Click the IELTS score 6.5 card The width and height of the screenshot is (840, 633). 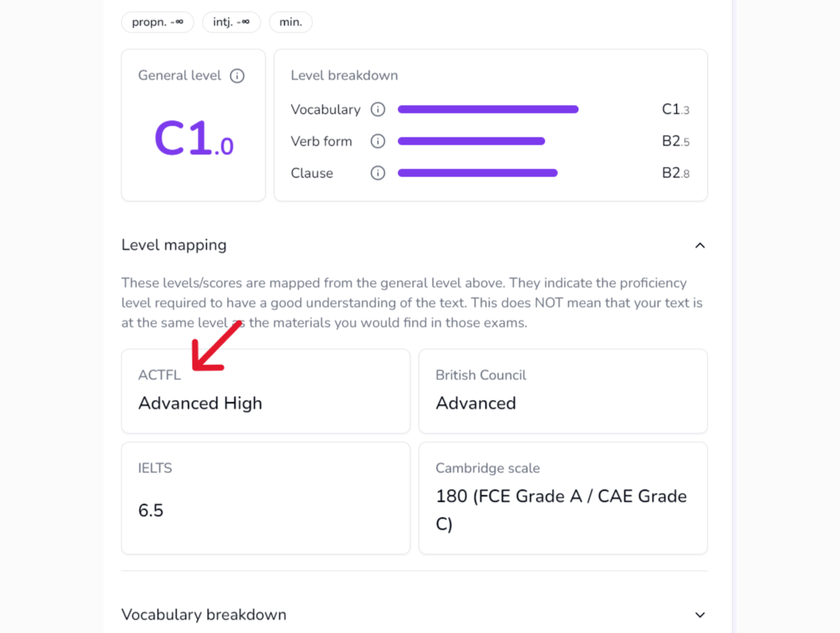click(265, 498)
